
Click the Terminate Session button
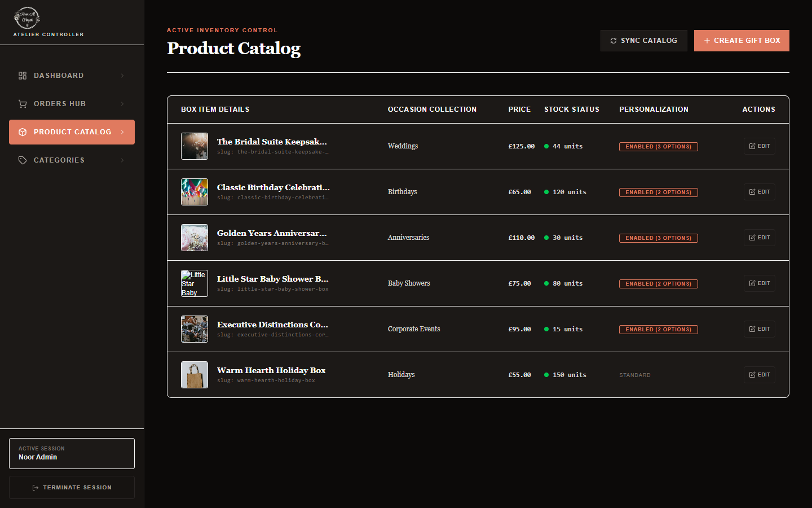(72, 488)
